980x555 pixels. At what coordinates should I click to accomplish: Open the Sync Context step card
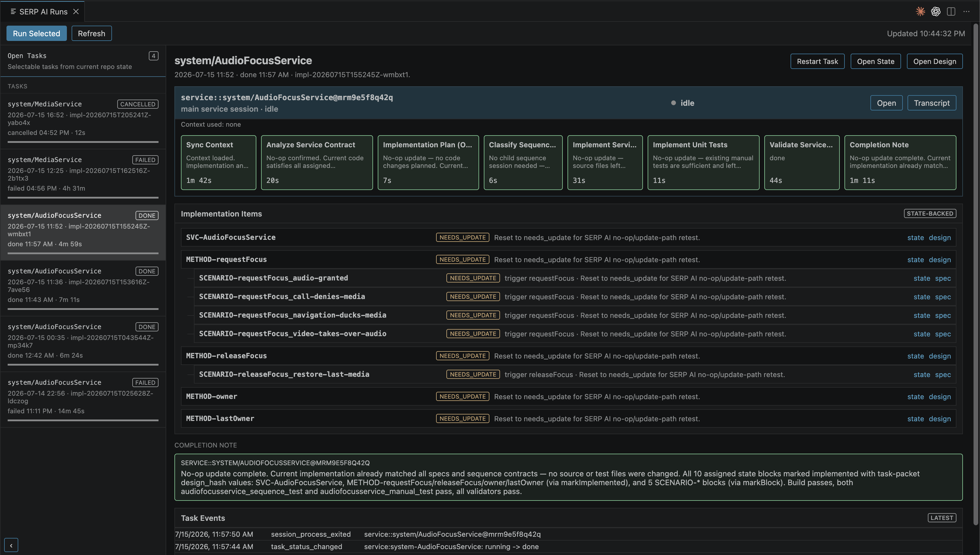(218, 162)
